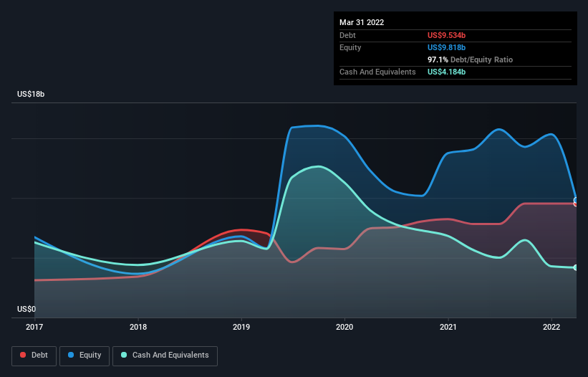The height and width of the screenshot is (377, 588).
Task: Click the cyan cash endpoint marker
Action: [x=576, y=267]
